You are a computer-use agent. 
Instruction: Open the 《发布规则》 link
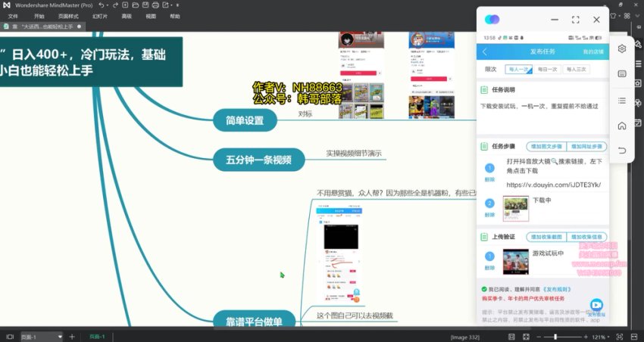point(555,289)
